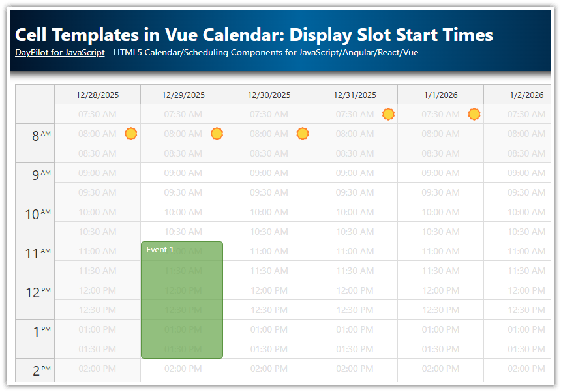Click the sun icon beside 8:00 AM on 12/28/2025
The height and width of the screenshot is (392, 561).
pos(130,133)
